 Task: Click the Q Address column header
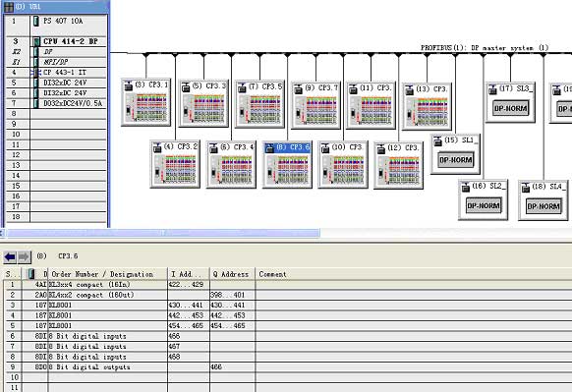tap(232, 274)
